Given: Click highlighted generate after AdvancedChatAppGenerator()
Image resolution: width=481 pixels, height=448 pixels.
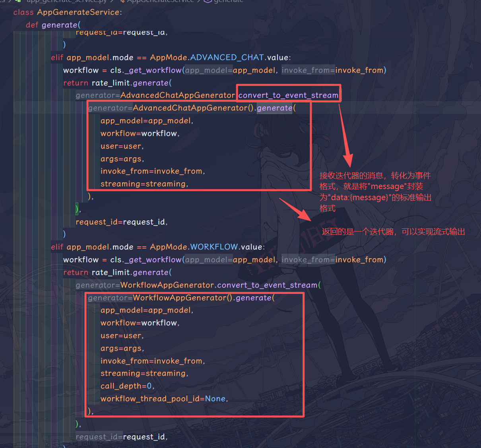Looking at the screenshot, I should 274,108.
